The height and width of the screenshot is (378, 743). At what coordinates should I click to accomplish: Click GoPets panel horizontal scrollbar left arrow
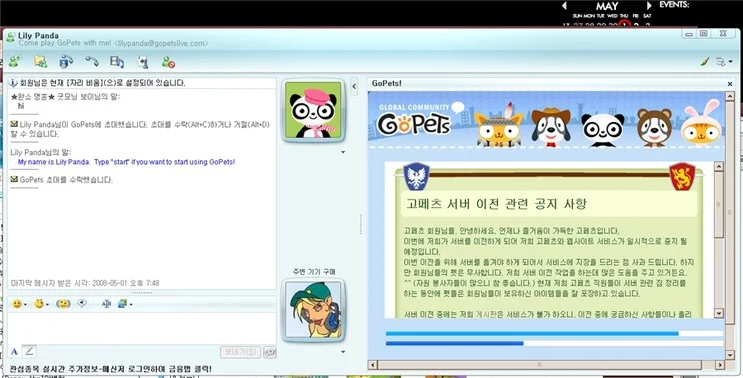click(x=372, y=365)
